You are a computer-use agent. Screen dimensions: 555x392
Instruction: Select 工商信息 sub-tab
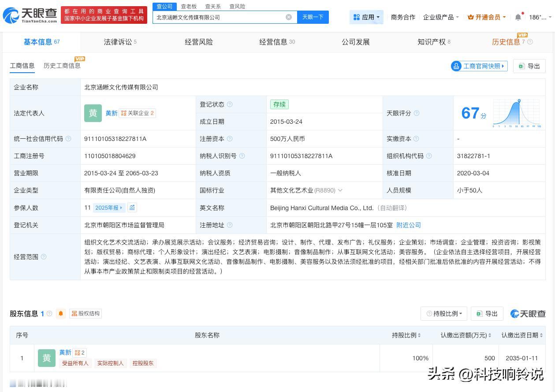tap(22, 66)
